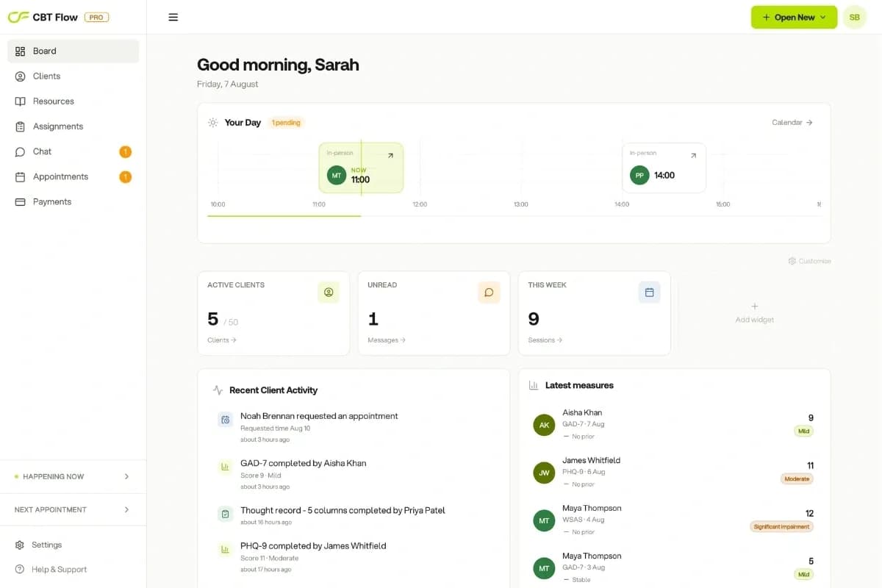This screenshot has width=882, height=588.
Task: Click the plus icon to add widget
Action: coord(754,306)
